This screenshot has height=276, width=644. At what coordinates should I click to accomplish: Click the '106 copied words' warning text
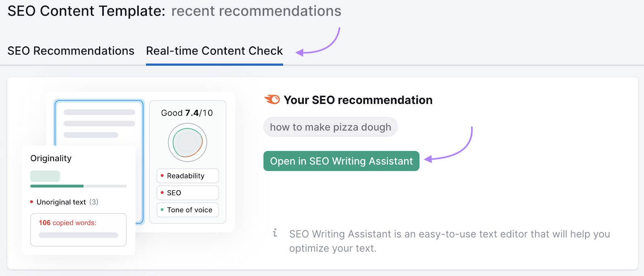point(68,222)
